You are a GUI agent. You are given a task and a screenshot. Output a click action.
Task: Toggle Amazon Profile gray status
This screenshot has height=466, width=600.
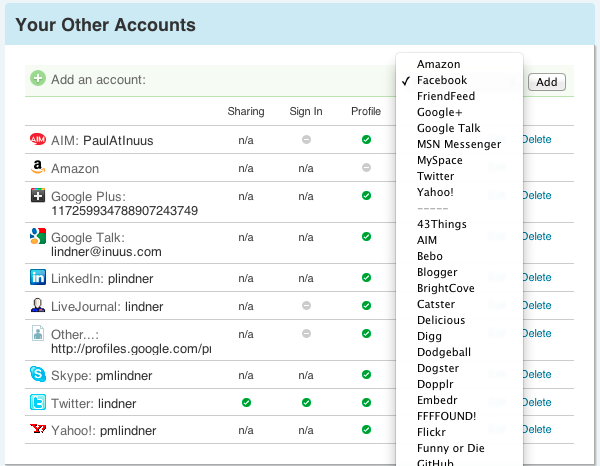click(x=366, y=168)
